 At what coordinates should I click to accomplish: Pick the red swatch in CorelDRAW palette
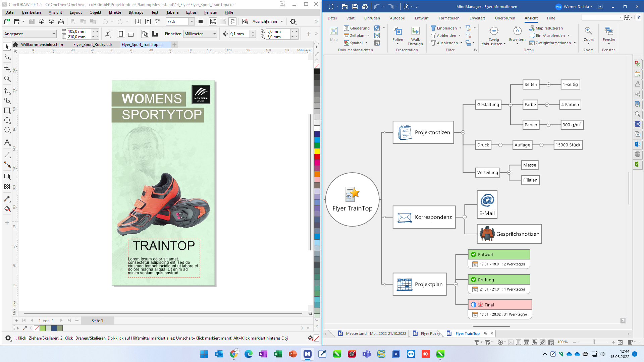pyautogui.click(x=317, y=157)
